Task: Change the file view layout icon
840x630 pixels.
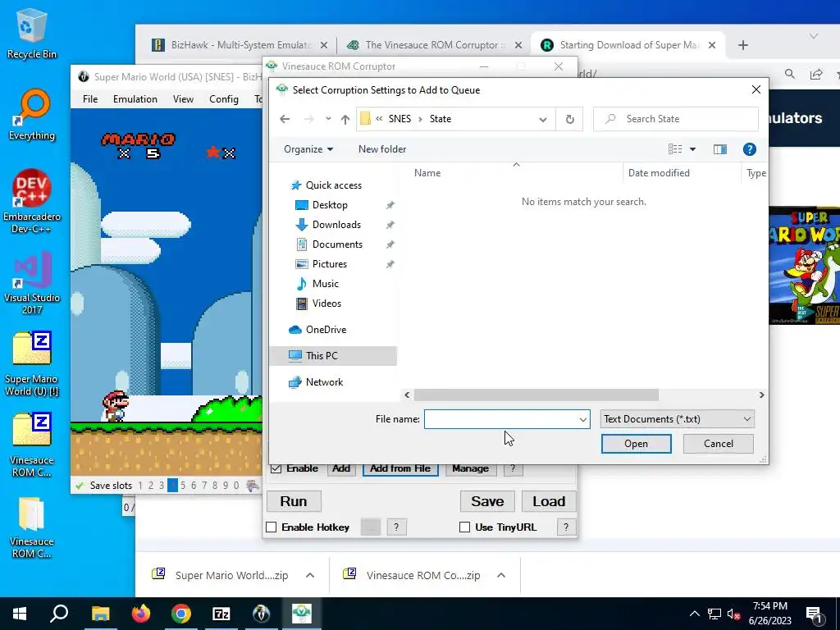Action: tap(675, 149)
